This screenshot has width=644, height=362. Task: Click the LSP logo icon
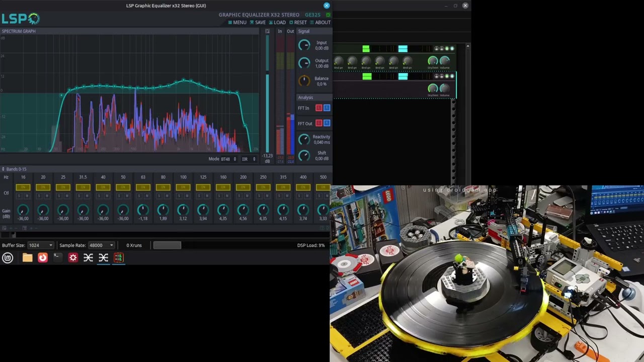pos(20,19)
